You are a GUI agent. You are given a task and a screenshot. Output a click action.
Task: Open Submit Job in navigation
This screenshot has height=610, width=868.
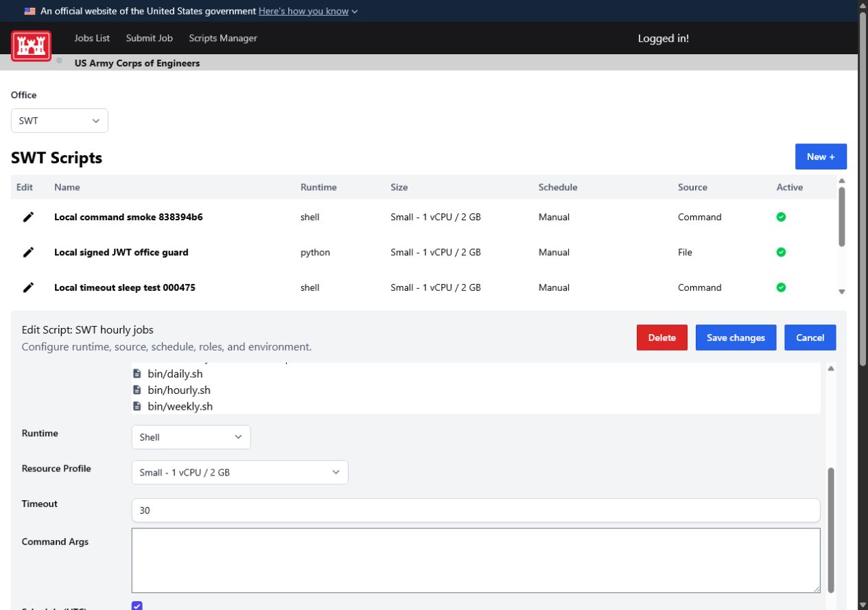point(150,38)
